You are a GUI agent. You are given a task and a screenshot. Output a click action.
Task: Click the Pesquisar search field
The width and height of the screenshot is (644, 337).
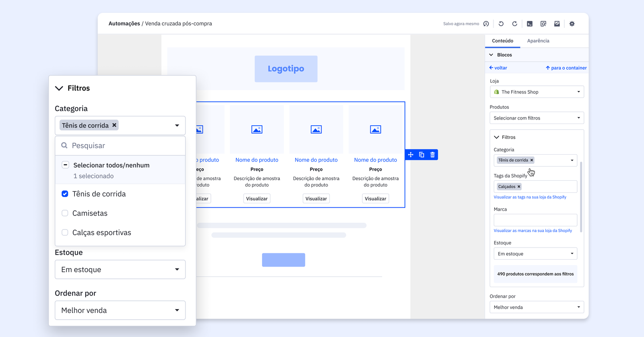125,145
